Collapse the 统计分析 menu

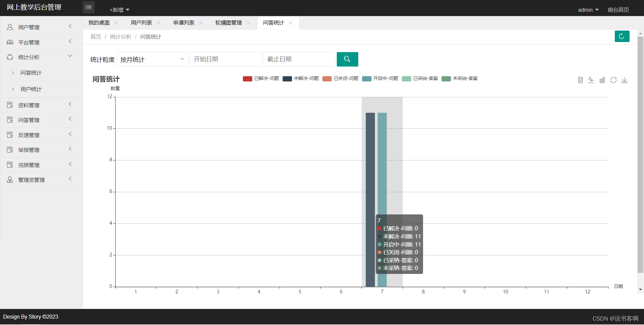click(70, 56)
